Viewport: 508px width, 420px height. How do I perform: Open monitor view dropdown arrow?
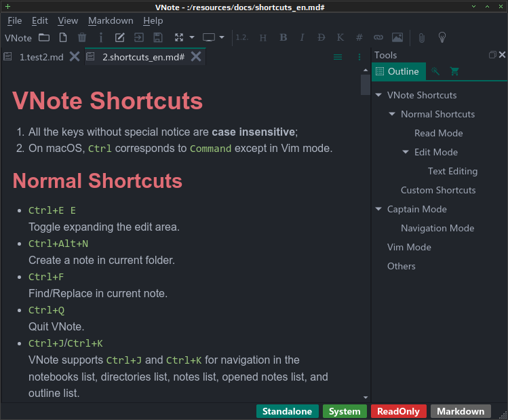pos(222,37)
